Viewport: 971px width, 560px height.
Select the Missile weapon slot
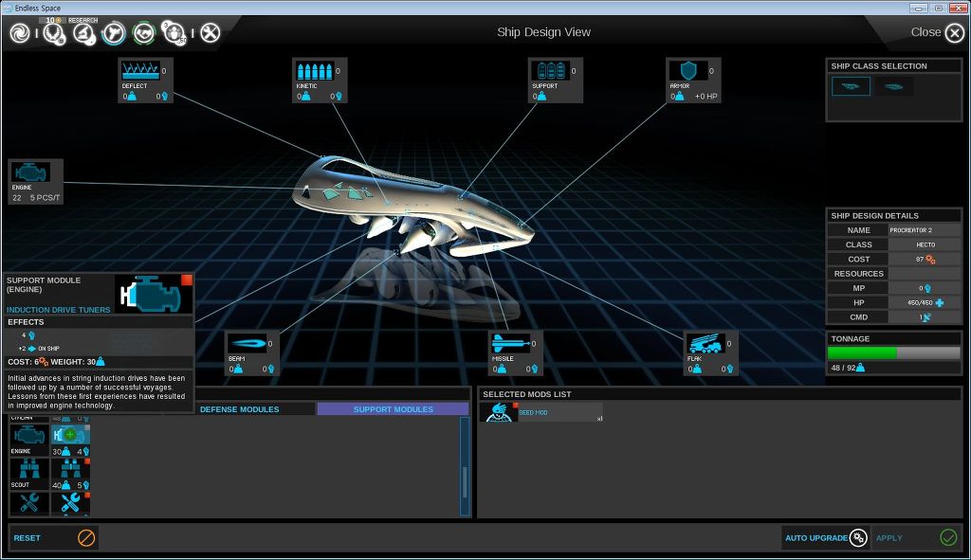click(x=509, y=343)
